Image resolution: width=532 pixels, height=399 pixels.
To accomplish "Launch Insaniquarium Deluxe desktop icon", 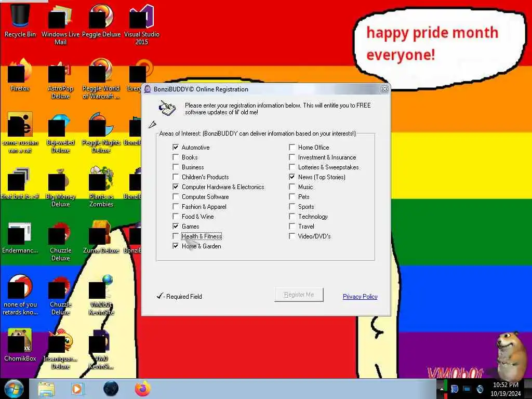I will [x=60, y=349].
